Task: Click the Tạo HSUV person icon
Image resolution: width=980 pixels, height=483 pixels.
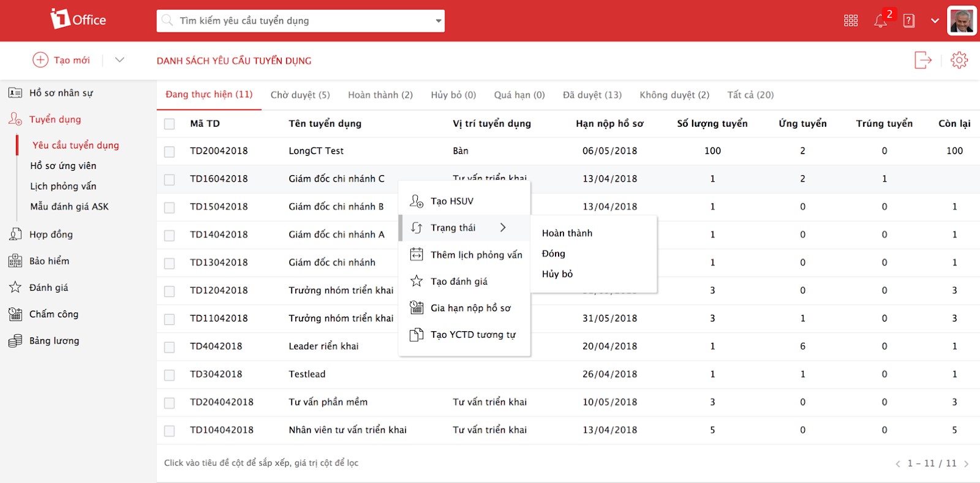Action: coord(417,201)
